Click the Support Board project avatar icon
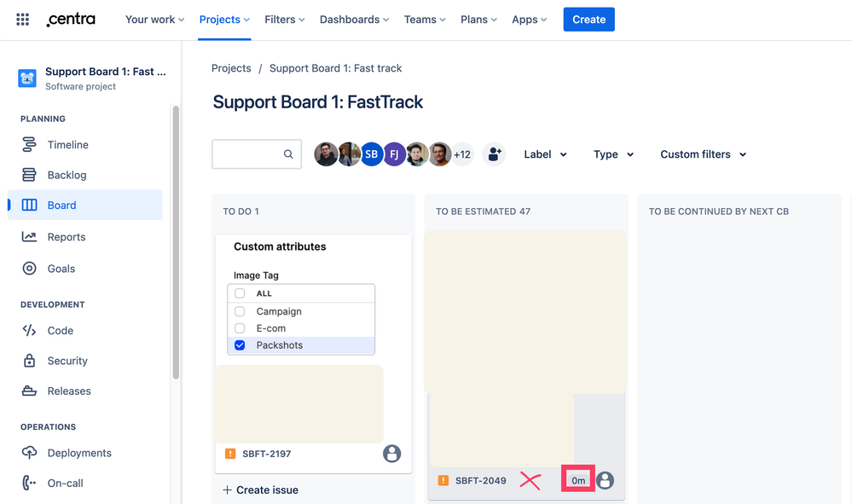Viewport: 852px width, 504px height. pyautogui.click(x=27, y=78)
